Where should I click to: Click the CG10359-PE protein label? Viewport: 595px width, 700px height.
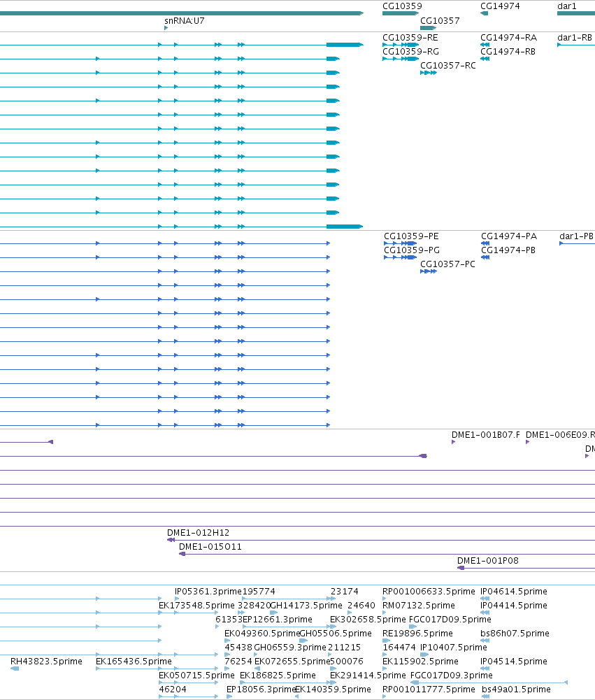[x=411, y=236]
